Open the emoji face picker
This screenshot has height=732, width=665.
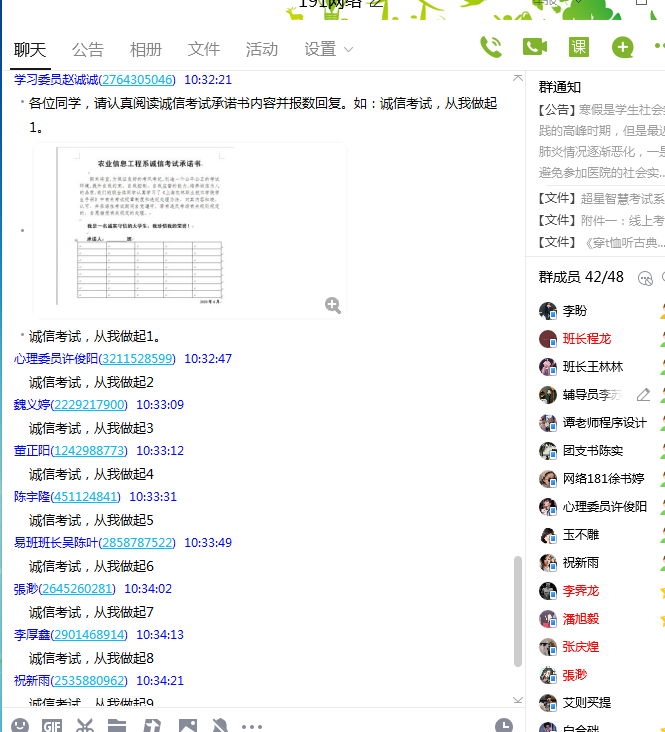pyautogui.click(x=20, y=725)
